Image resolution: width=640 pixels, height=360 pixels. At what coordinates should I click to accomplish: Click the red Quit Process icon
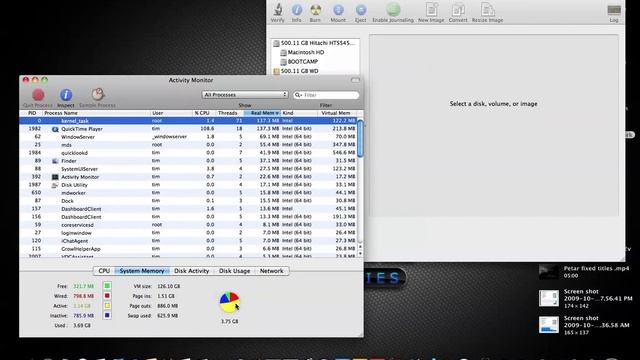[38, 95]
